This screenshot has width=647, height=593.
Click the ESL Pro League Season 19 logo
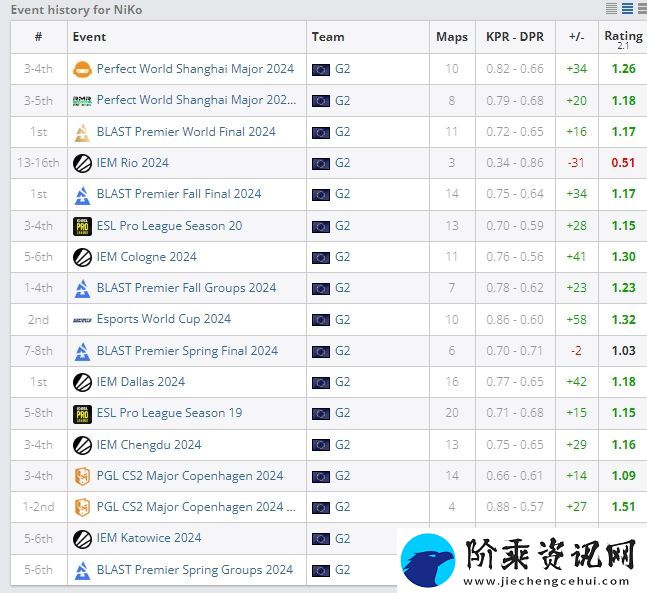pyautogui.click(x=82, y=414)
